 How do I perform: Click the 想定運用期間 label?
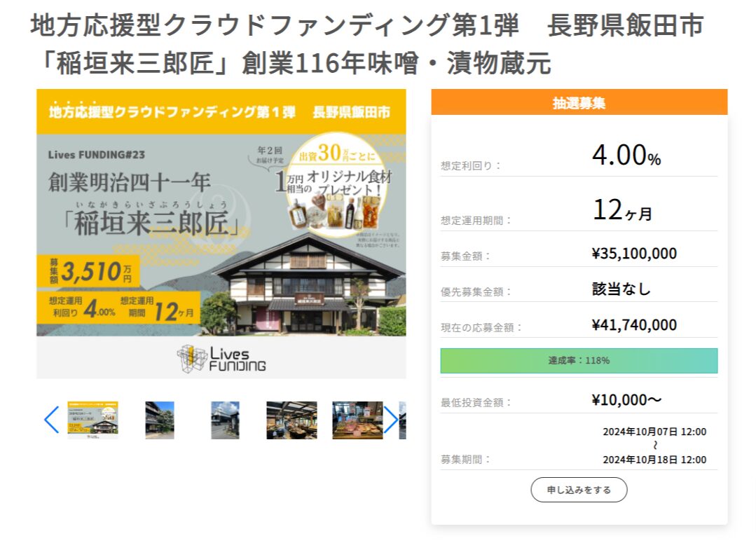point(476,221)
